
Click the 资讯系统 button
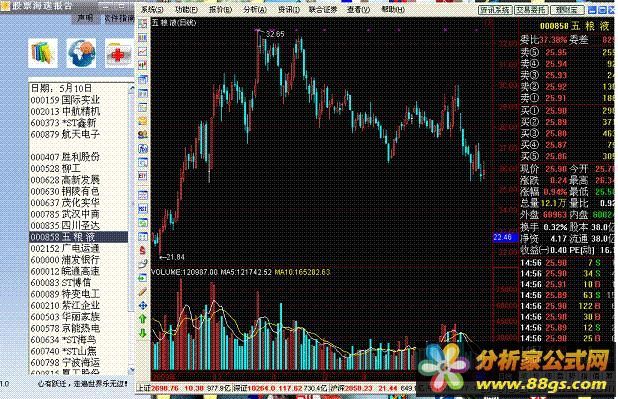point(495,10)
